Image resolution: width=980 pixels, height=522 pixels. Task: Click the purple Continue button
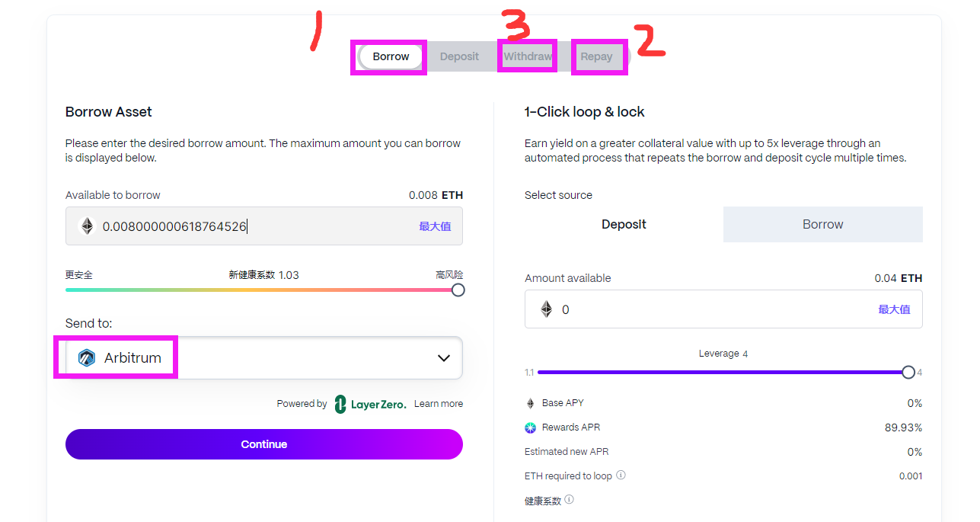point(264,444)
